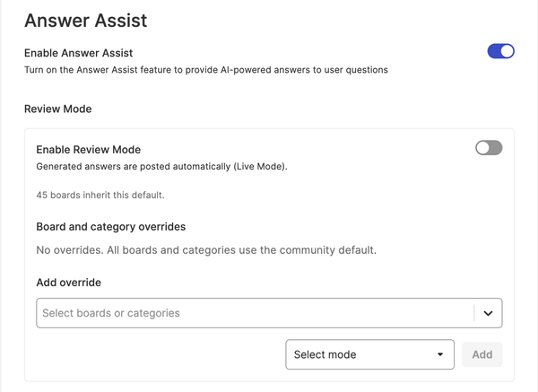Focus the Select boards or categories field
Viewport: 538px width, 392px height.
click(269, 313)
